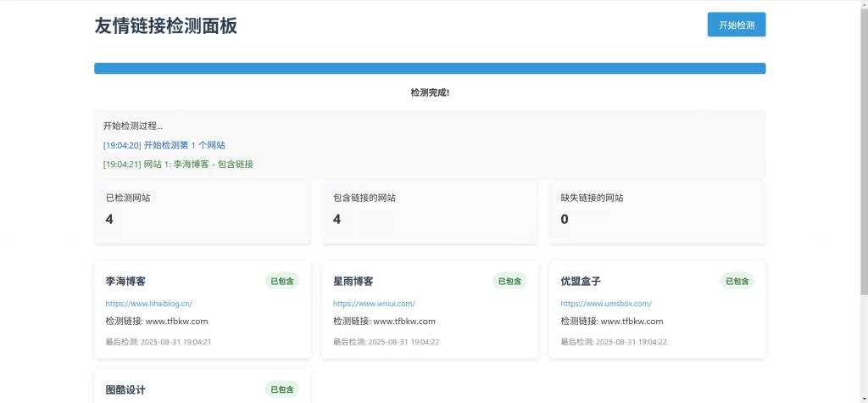This screenshot has height=403, width=868.
Task: Click the blue detection progress bar
Action: (430, 68)
